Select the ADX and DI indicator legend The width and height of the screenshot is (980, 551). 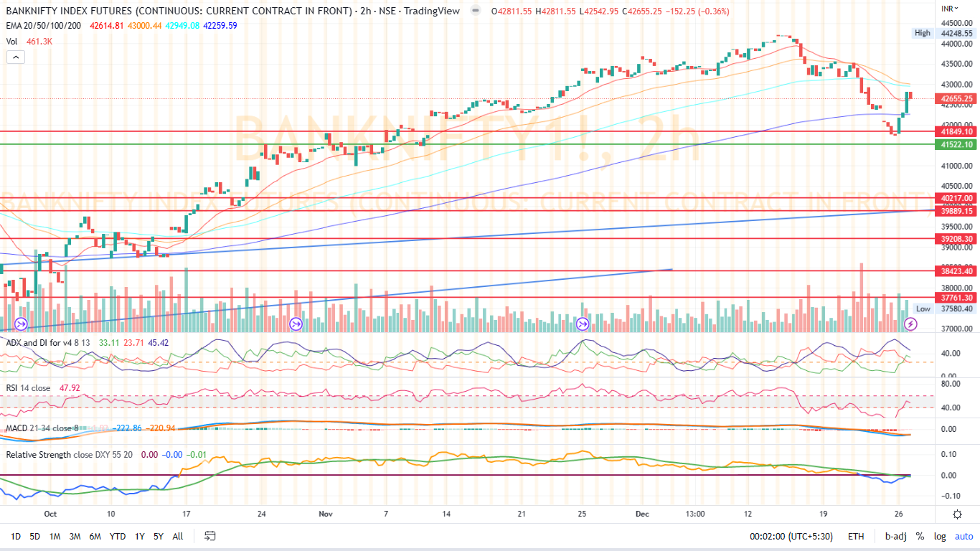point(48,343)
